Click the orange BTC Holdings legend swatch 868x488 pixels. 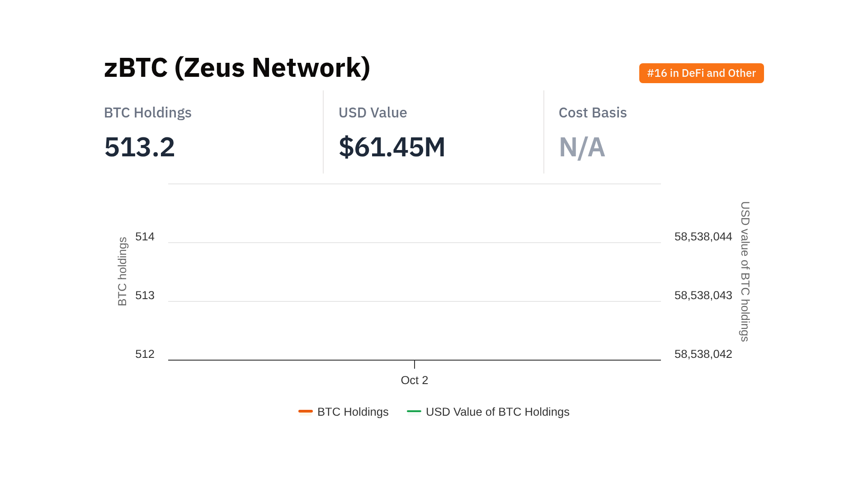(306, 411)
